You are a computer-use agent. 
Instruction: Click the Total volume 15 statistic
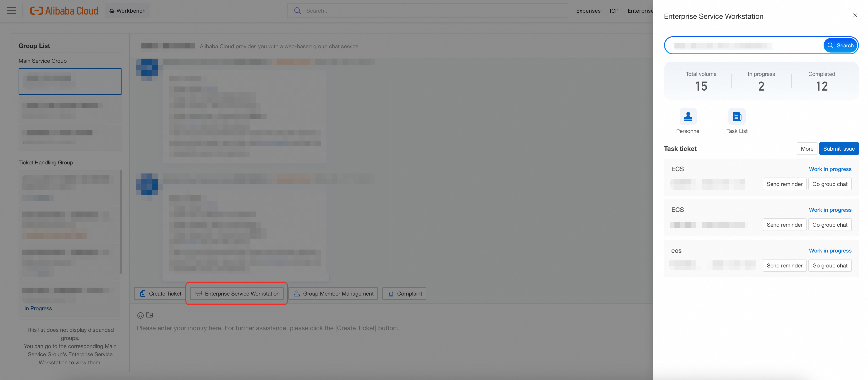coord(701,82)
